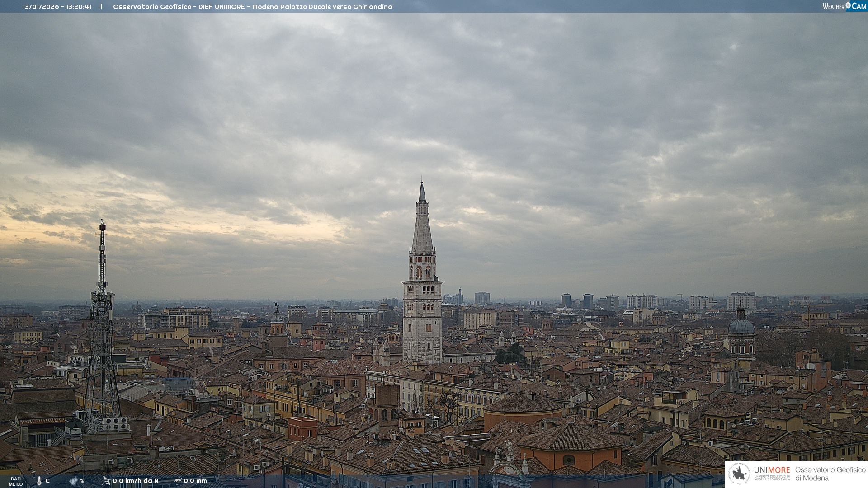Screen dimensions: 868x488
Task: Click the thermometer temperature icon
Action: (x=39, y=481)
